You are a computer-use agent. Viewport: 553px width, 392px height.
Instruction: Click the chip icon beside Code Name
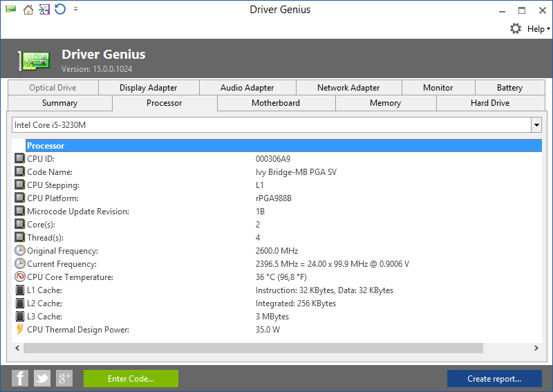coord(20,171)
